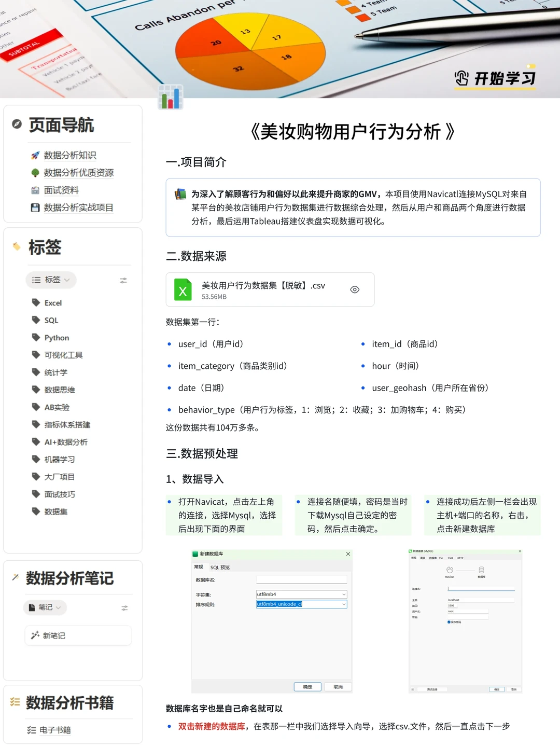Expand the 笔记 view dropdown
Screen dimensions: 560x747
click(45, 607)
